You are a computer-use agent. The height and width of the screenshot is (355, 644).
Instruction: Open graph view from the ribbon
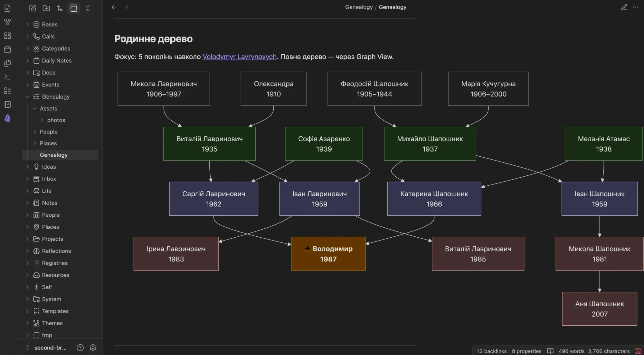[7, 22]
